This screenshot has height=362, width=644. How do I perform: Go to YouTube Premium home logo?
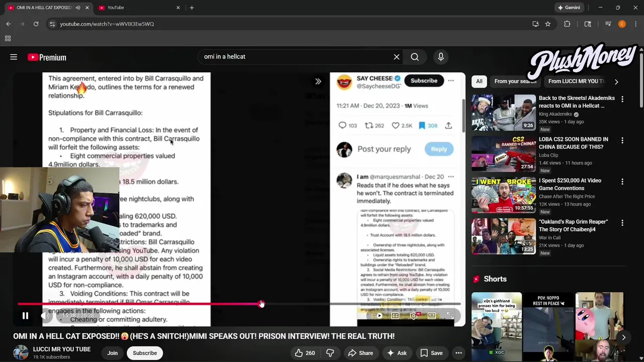pyautogui.click(x=47, y=57)
